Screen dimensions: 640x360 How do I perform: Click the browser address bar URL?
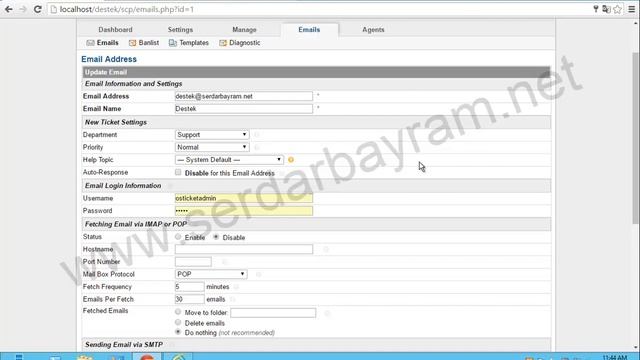pyautogui.click(x=127, y=9)
